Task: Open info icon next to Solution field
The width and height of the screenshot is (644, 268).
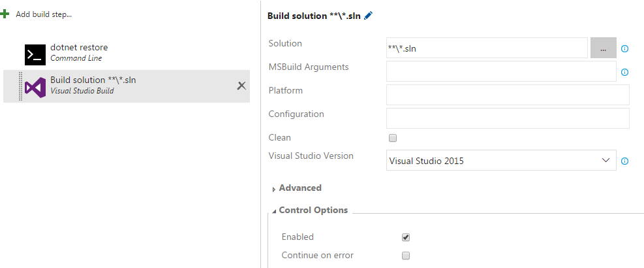Action: 624,48
